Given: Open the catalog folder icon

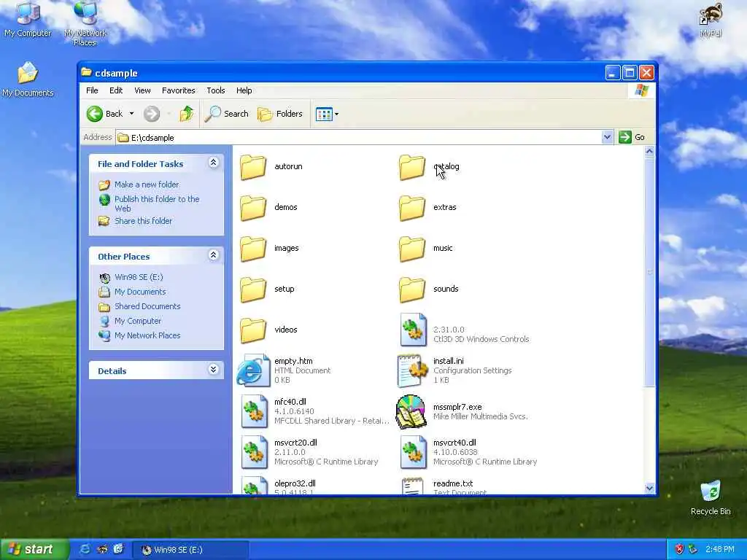Looking at the screenshot, I should pyautogui.click(x=412, y=167).
